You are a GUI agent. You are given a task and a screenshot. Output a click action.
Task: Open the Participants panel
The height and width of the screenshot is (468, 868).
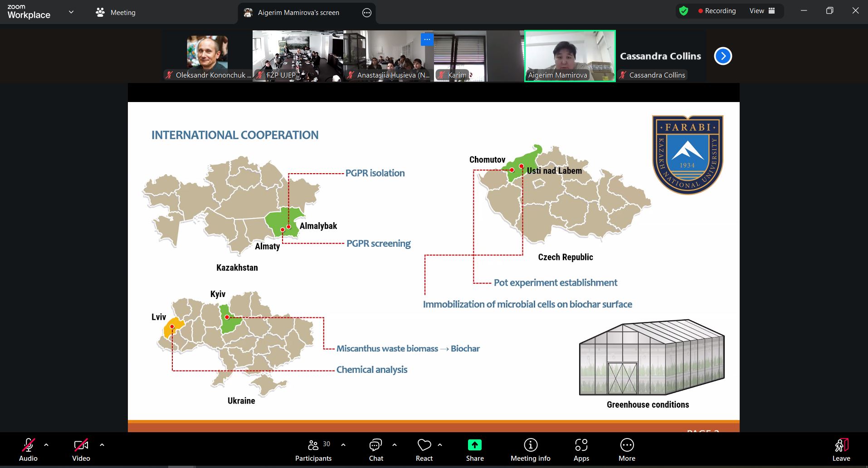pyautogui.click(x=313, y=450)
